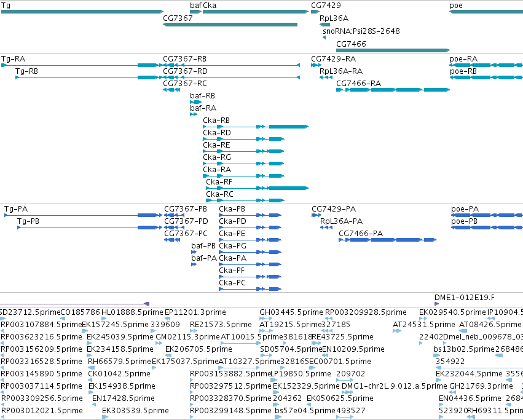This screenshot has width=523, height=420.
Task: Select transcript Tg-RB
Action: 26,71
